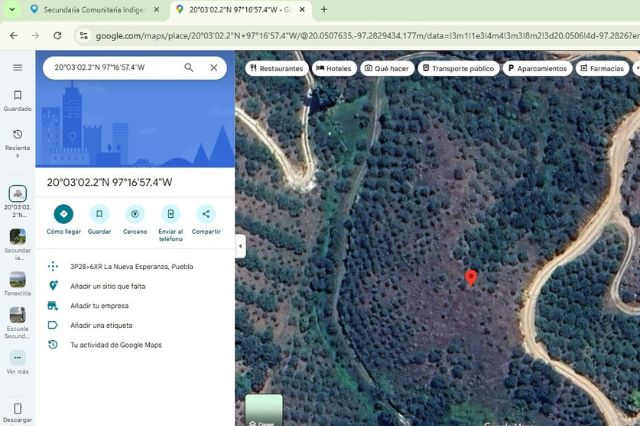
Task: Select the Farmacias chip
Action: (602, 69)
